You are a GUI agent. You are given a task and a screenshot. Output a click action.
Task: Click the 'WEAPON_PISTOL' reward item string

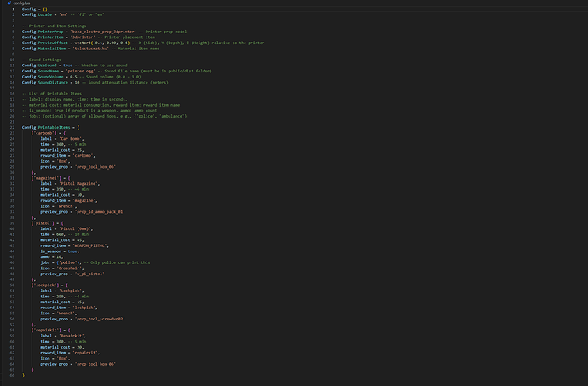[89, 245]
